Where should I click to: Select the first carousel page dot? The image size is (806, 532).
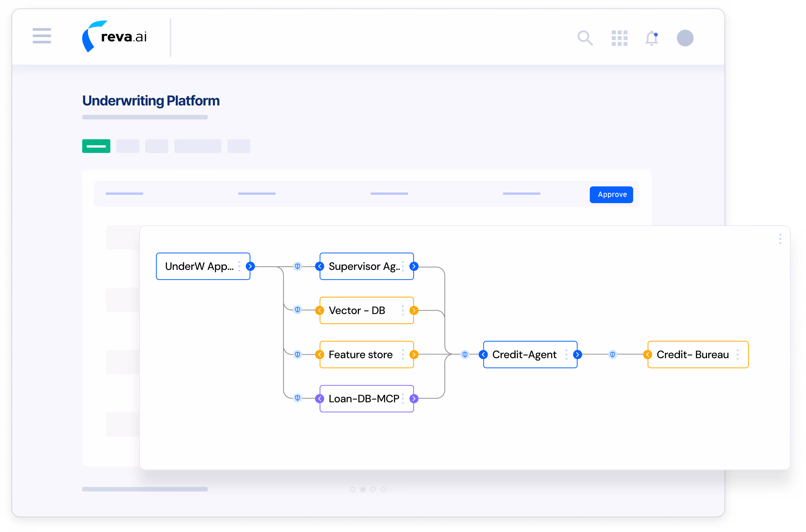tap(353, 489)
